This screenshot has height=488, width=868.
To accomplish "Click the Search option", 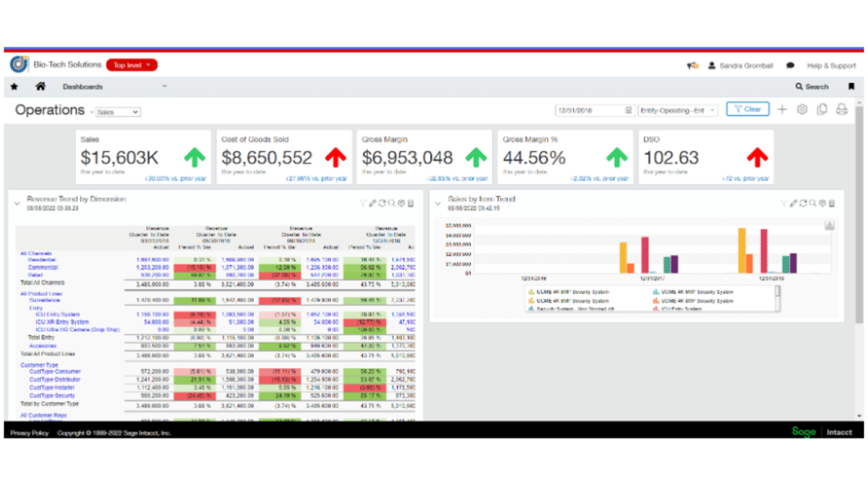I will 812,87.
